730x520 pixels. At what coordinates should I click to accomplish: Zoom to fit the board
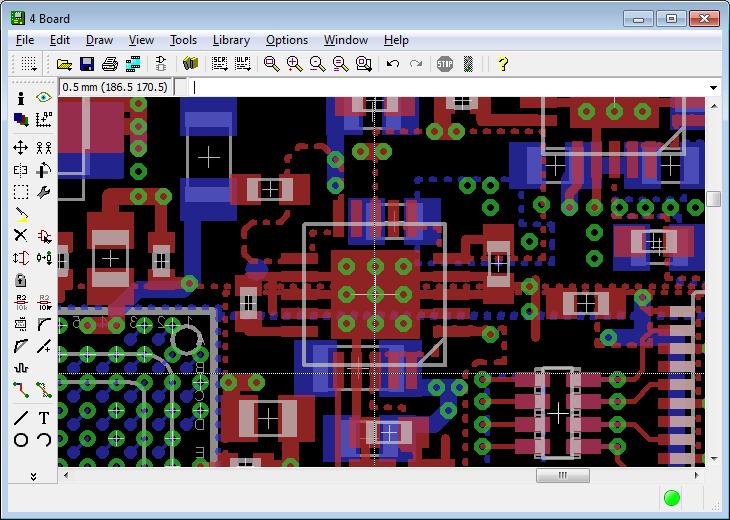click(x=271, y=63)
